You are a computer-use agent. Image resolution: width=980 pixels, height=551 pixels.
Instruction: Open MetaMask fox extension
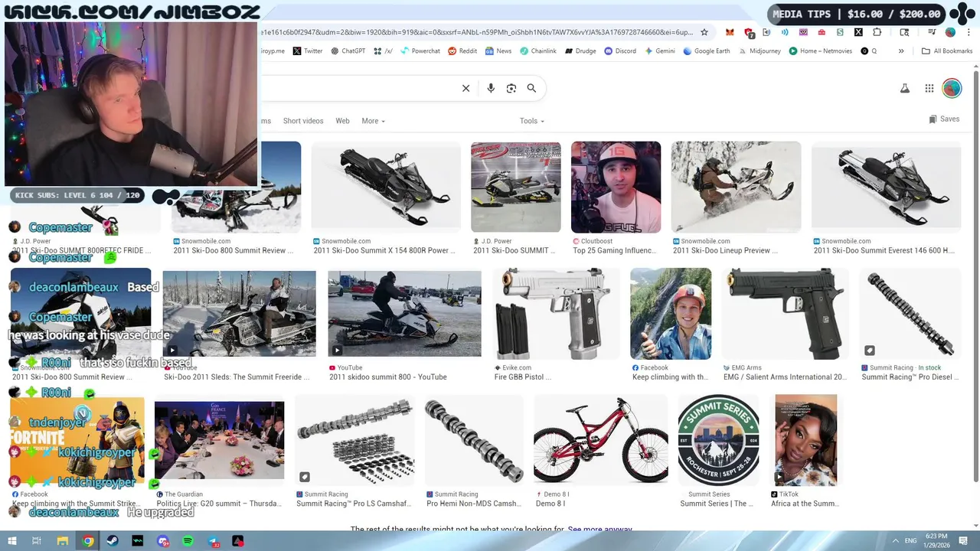[x=730, y=32]
